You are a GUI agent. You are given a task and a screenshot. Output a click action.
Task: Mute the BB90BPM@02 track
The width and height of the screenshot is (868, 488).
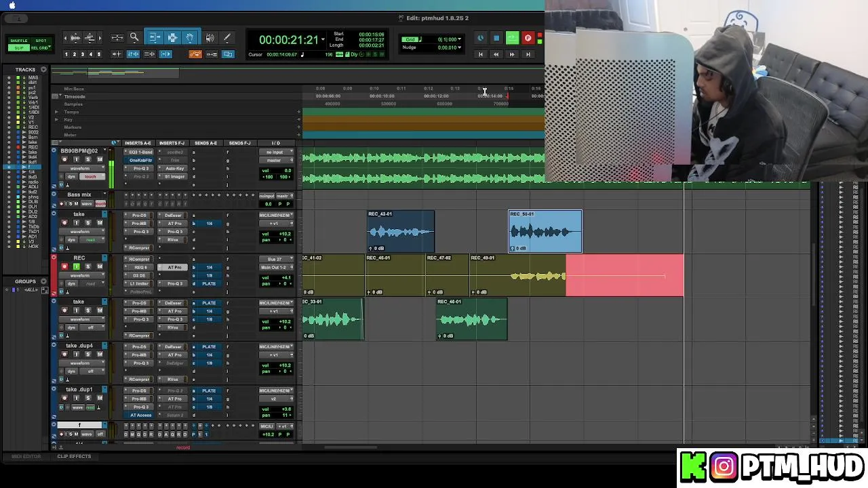click(x=100, y=159)
